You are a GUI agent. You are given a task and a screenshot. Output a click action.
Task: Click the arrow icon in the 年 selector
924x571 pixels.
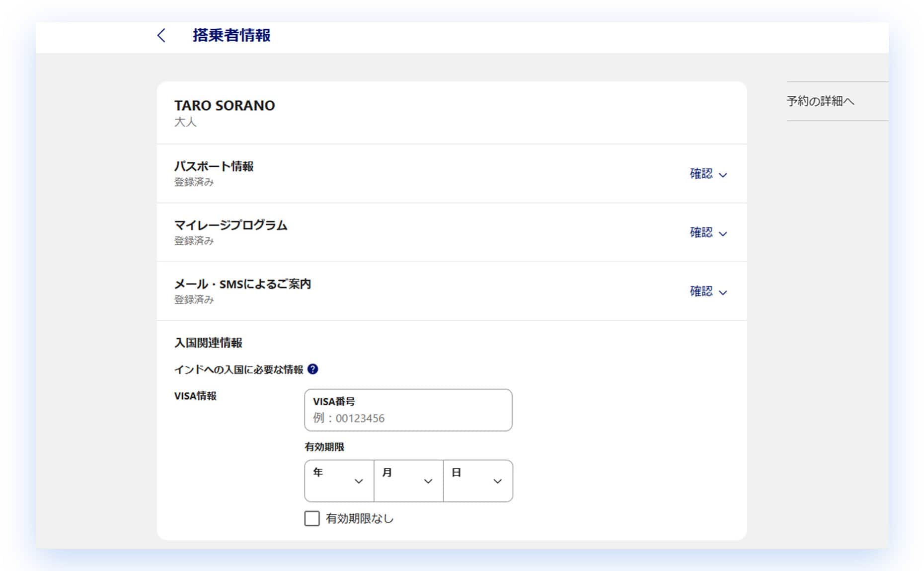point(359,481)
